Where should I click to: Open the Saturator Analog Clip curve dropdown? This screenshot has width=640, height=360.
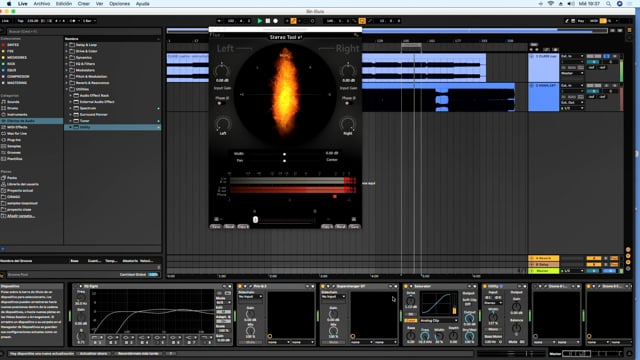pos(439,320)
